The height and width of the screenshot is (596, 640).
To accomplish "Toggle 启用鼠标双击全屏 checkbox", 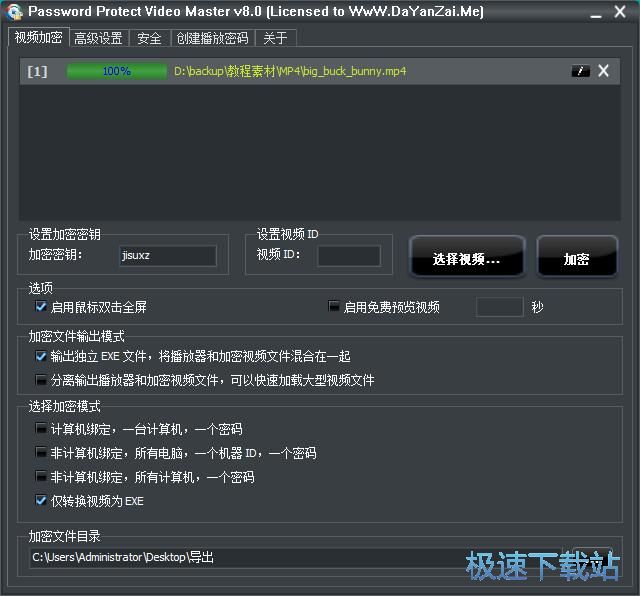I will tap(41, 306).
